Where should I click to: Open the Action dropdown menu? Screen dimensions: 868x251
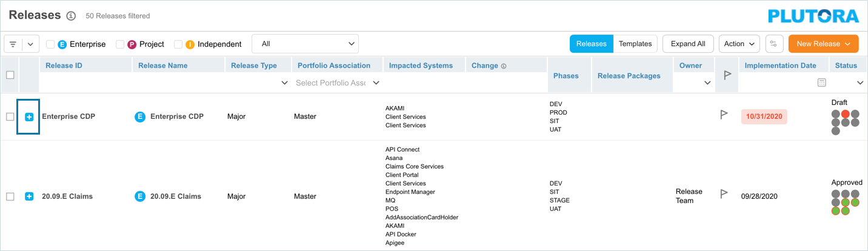[739, 44]
